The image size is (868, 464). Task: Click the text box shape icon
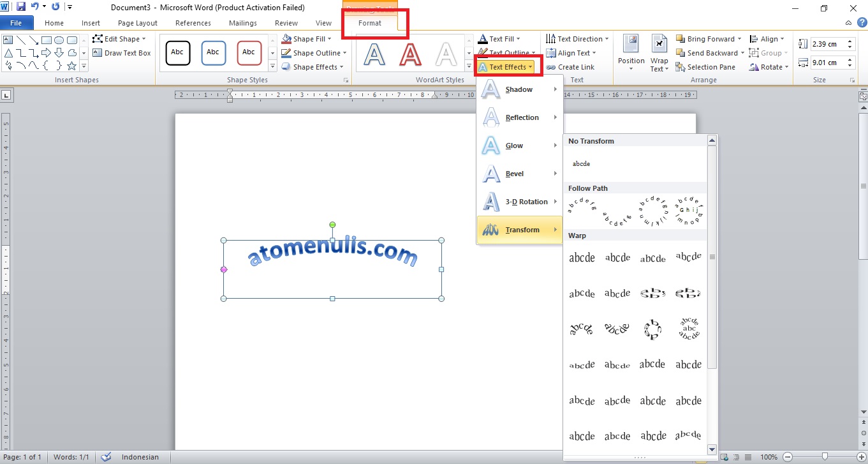(x=8, y=40)
